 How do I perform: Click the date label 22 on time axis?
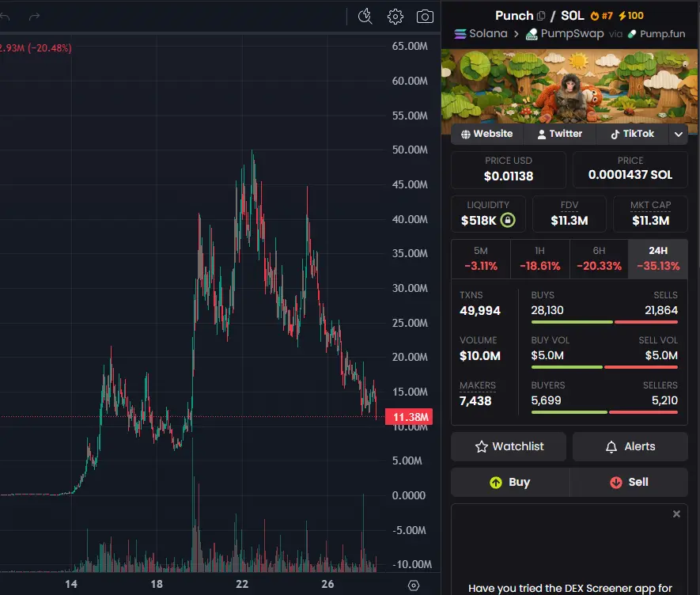pyautogui.click(x=242, y=584)
